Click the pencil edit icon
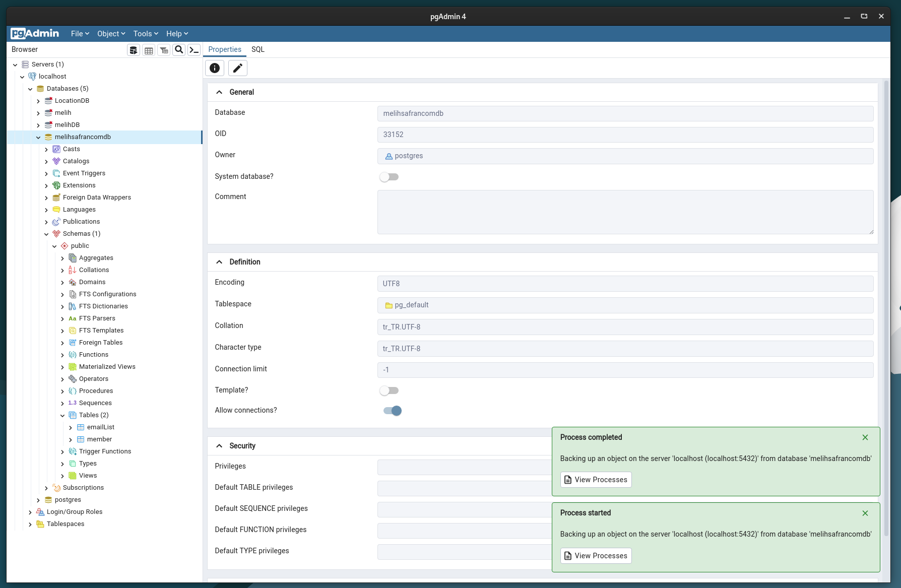Screen dimensions: 901x588 click(x=238, y=68)
